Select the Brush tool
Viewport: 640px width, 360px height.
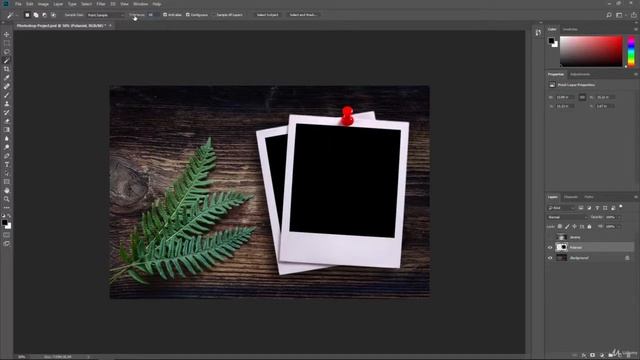pos(7,95)
